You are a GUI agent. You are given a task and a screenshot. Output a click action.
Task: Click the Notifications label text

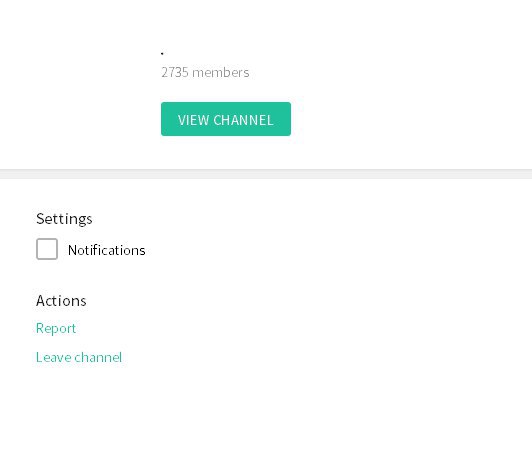pos(106,250)
